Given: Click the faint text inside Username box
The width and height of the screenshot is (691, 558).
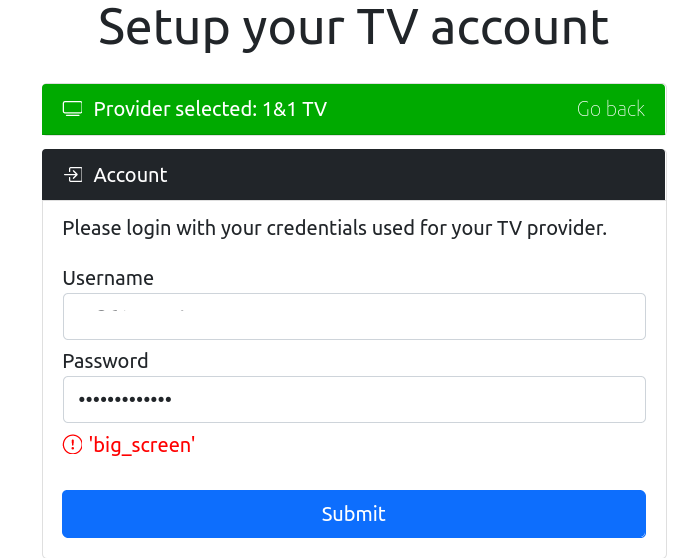Looking at the screenshot, I should pos(141,311).
